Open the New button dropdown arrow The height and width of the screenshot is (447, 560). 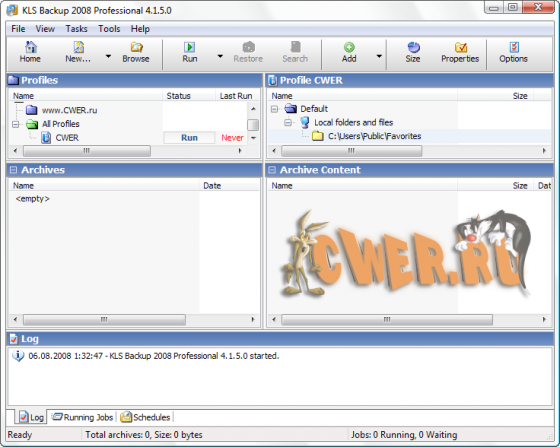[x=108, y=56]
